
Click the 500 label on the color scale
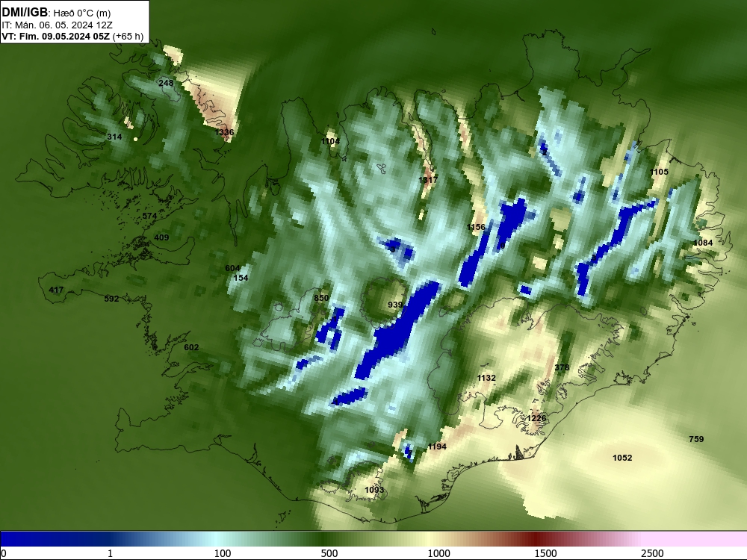[x=329, y=554]
